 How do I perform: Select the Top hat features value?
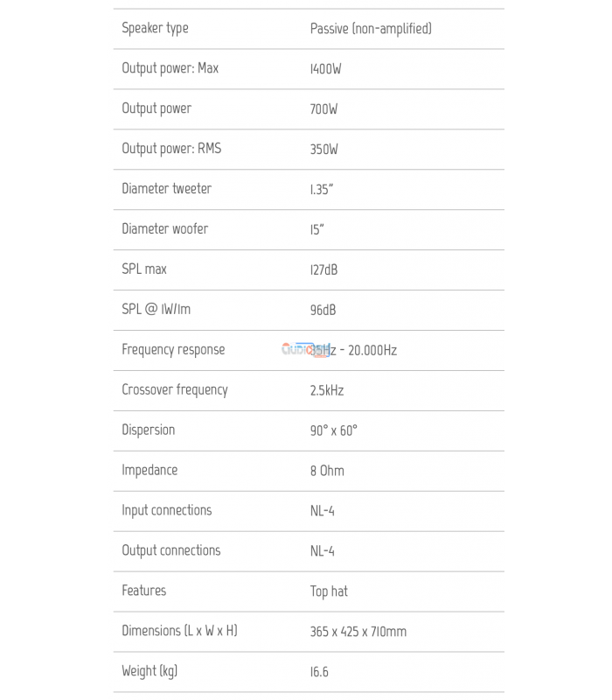point(330,591)
